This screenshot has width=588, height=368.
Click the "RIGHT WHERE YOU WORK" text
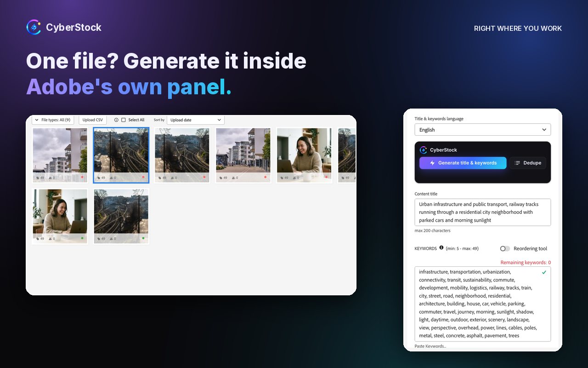click(x=518, y=29)
